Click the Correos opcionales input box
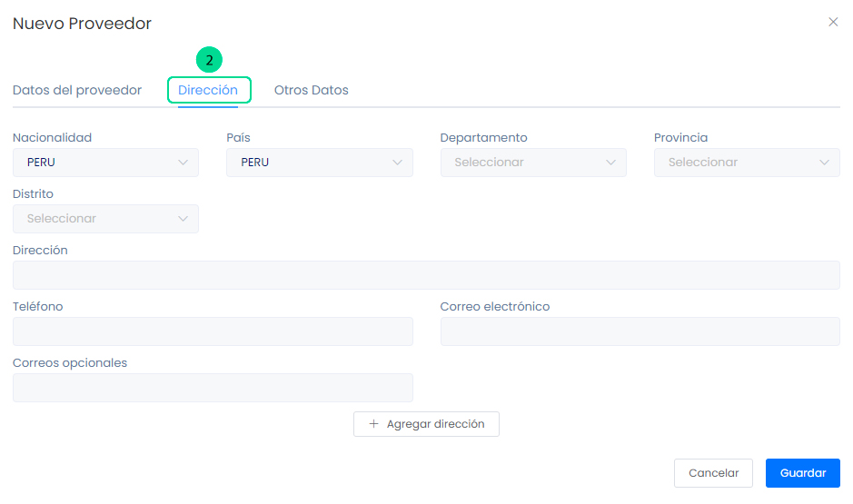 [213, 388]
